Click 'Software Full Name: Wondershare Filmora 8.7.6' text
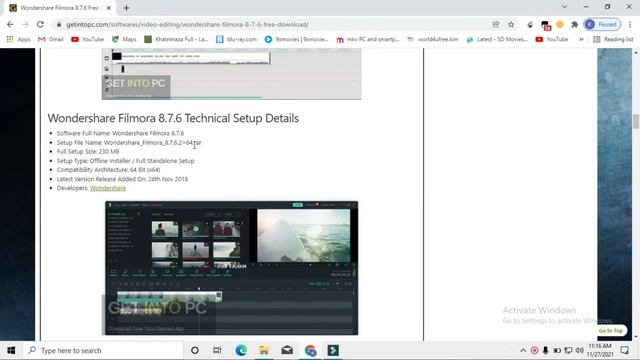The width and height of the screenshot is (640, 360). (x=120, y=133)
